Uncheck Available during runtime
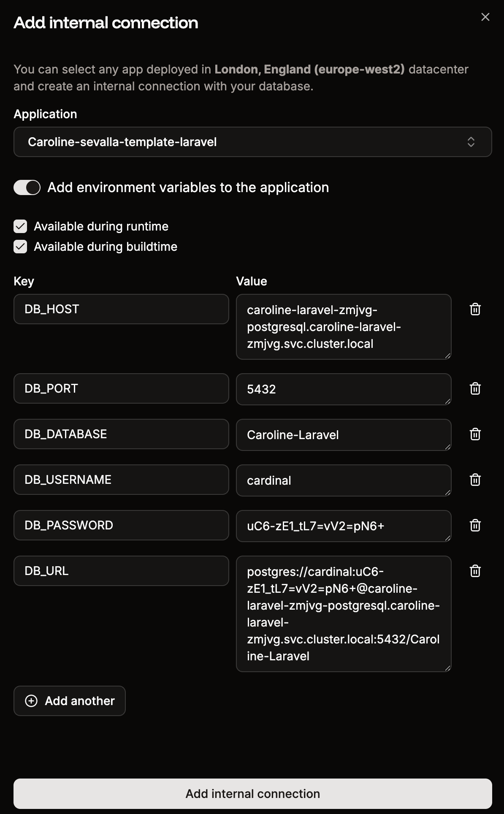This screenshot has width=504, height=814. 20,226
